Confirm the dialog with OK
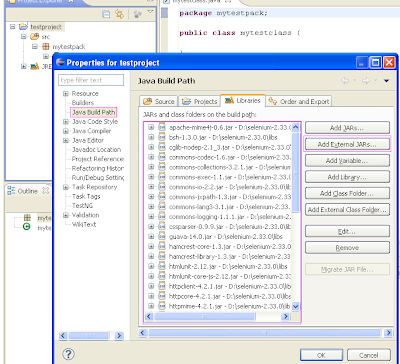 click(321, 355)
